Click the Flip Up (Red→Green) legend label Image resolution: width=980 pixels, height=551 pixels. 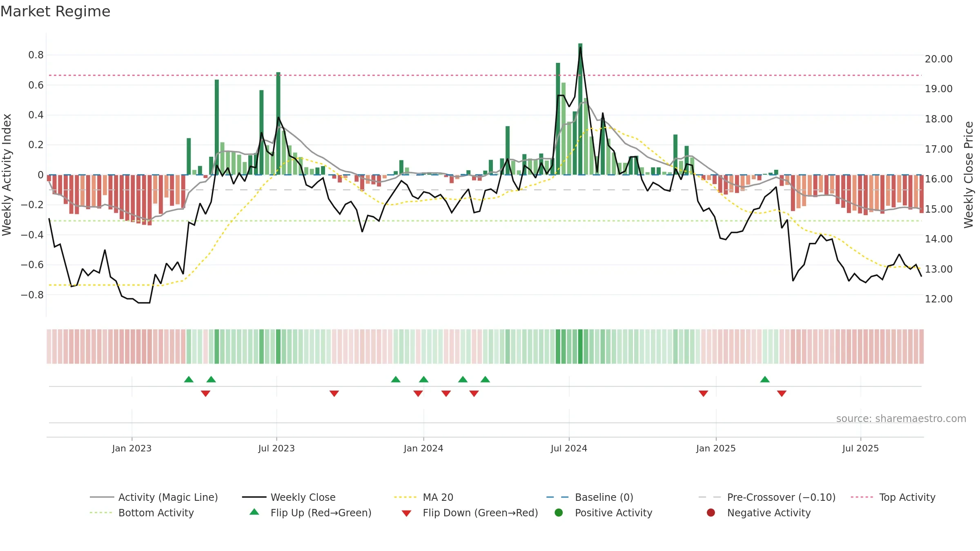pos(321,513)
